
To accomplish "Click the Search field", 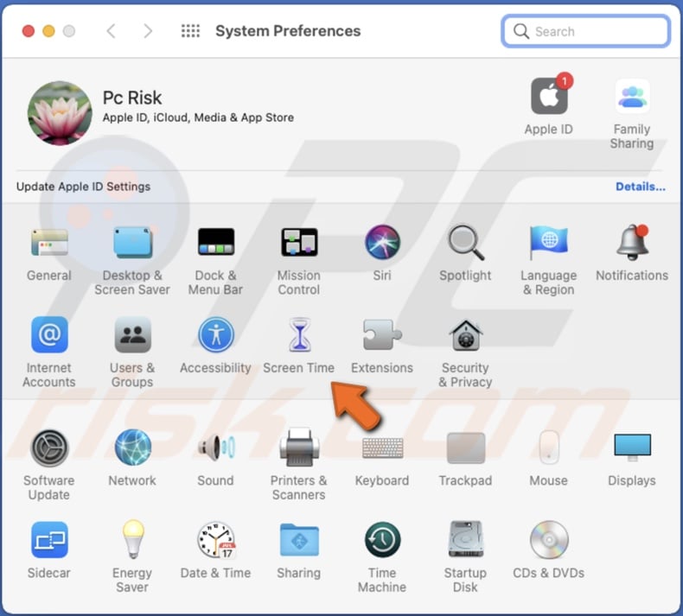I will pos(586,31).
